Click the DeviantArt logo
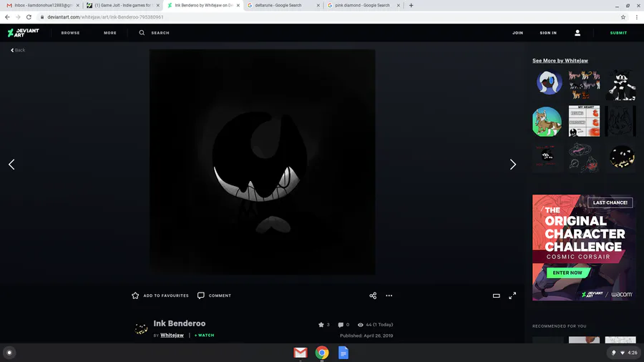Screen dimensions: 644x362 pos(23,33)
